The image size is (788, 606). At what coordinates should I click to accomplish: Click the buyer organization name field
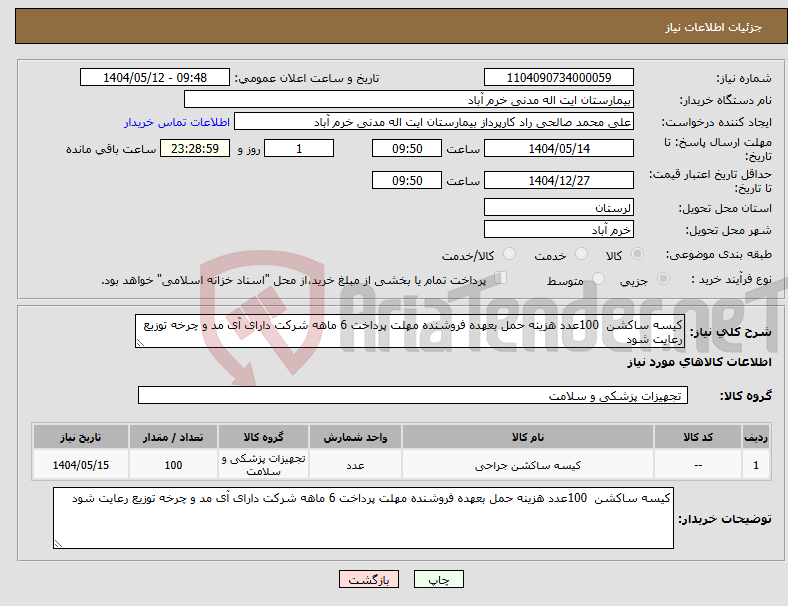click(x=409, y=99)
